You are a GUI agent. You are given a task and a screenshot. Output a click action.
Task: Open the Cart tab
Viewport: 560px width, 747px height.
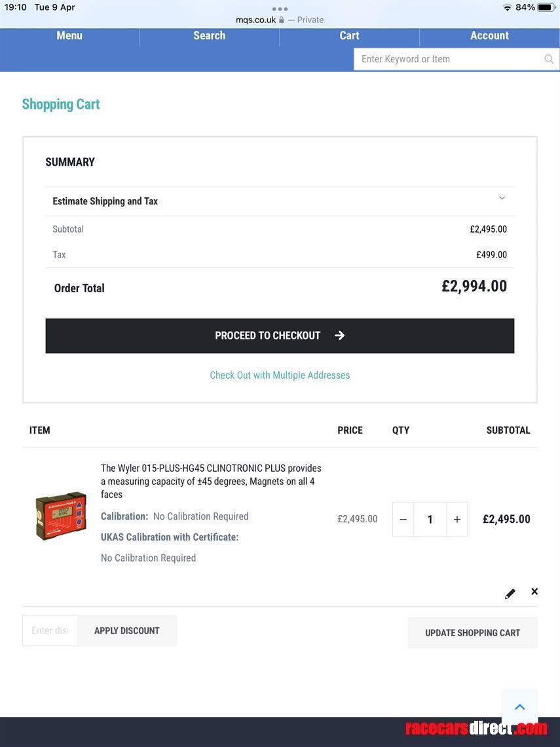(349, 35)
